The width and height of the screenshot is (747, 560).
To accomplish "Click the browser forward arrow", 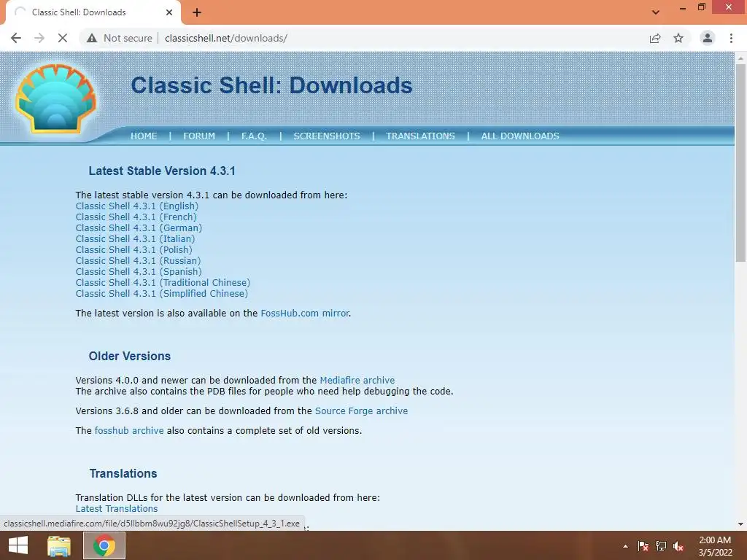I will click(x=39, y=38).
